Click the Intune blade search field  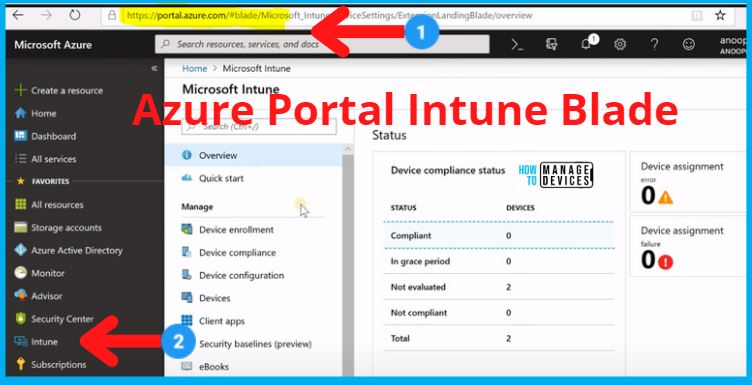[x=259, y=127]
